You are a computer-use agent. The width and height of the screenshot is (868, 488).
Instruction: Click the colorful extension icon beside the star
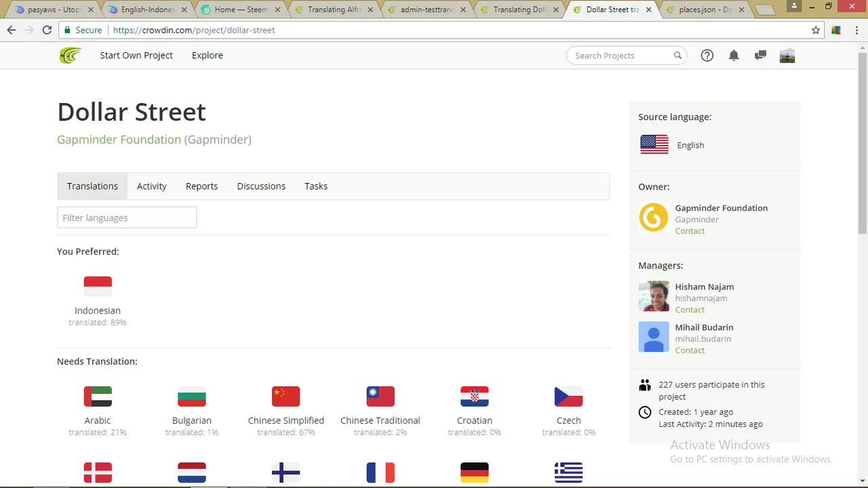point(836,30)
